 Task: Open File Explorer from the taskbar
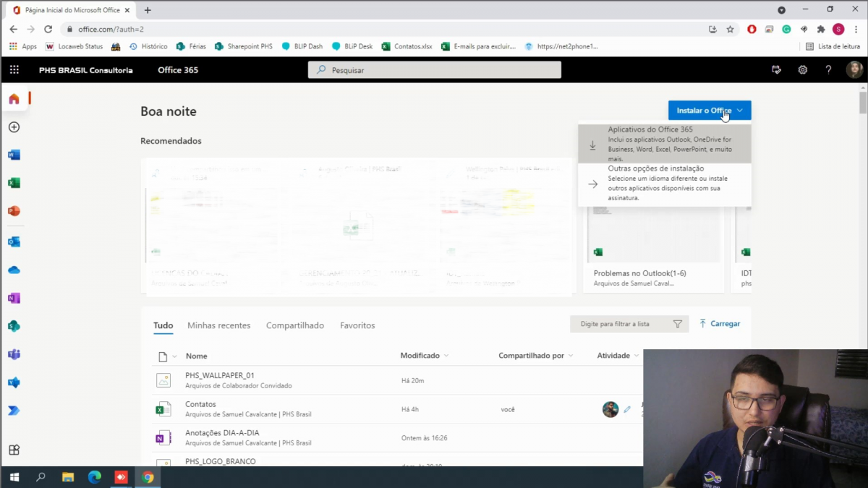67,477
